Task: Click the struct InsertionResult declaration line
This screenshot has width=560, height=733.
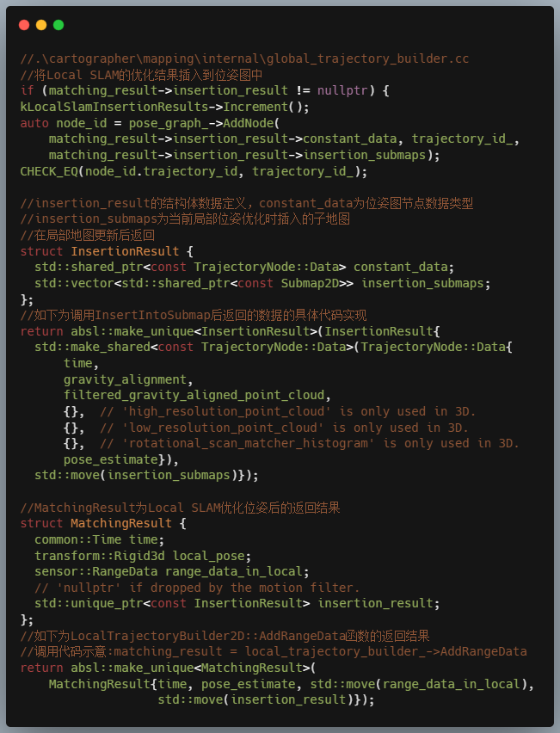Action: 106,251
